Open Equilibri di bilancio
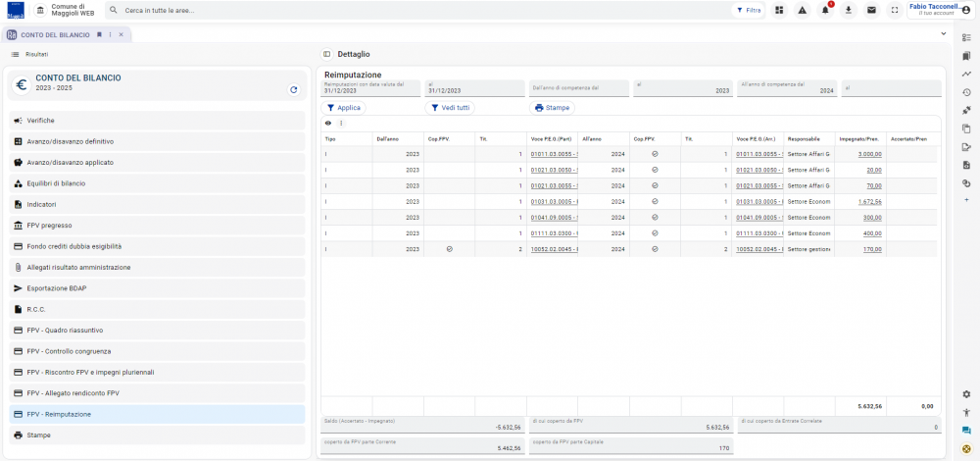Screen dimensions: 980x461 click(x=157, y=183)
